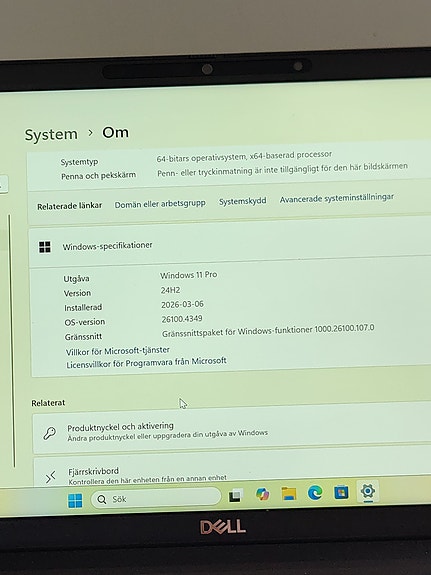The image size is (431, 575).
Task: Open the Fjärrskrivbord settings entry
Action: click(x=233, y=468)
